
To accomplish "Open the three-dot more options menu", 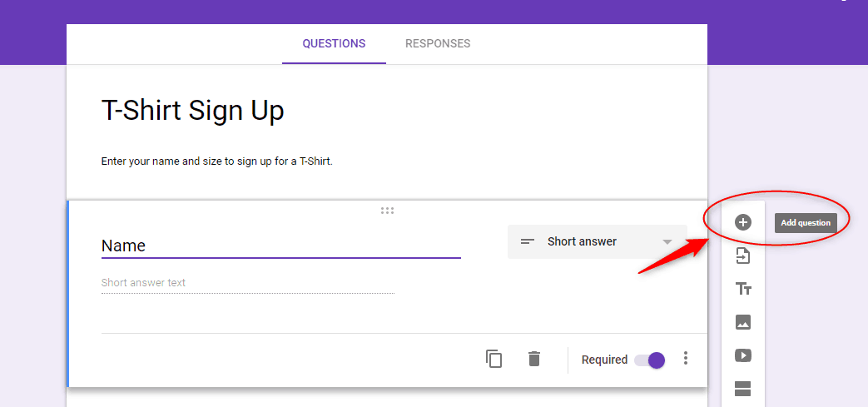I will [685, 358].
